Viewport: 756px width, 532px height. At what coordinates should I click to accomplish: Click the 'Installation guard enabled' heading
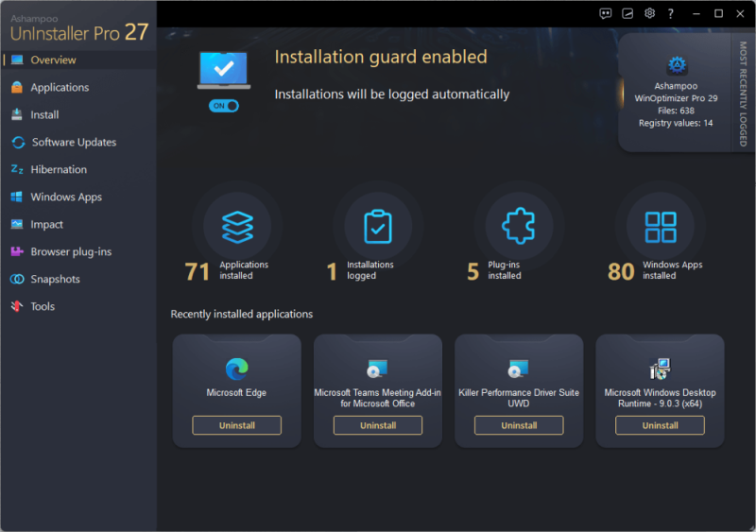tap(381, 57)
